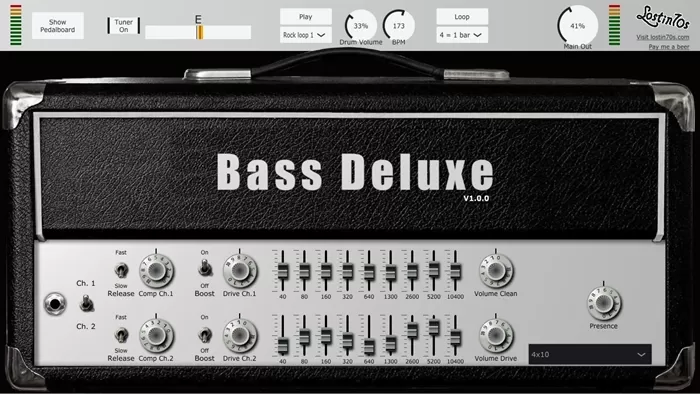Click the V1.0.0 version label

[476, 199]
